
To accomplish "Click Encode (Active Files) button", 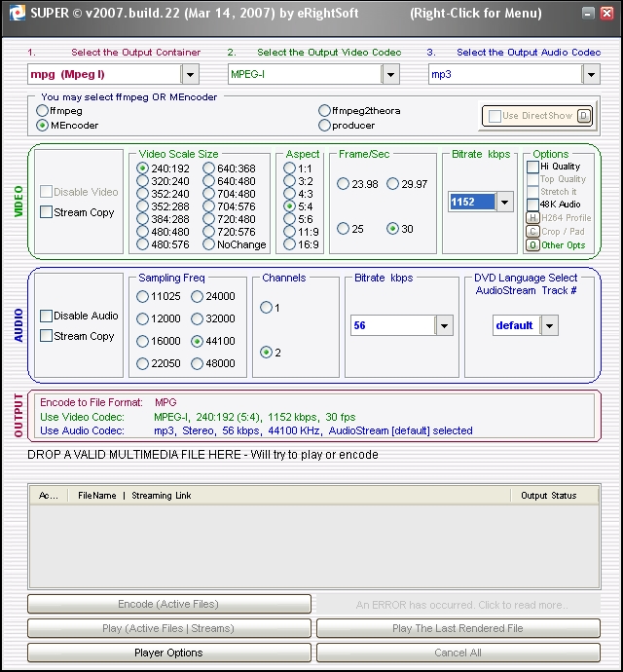I will [x=168, y=604].
